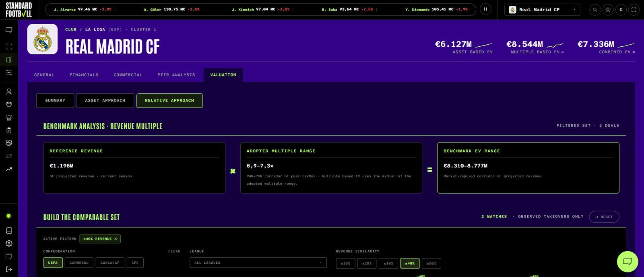Open settings via the gear icon
This screenshot has width=644, height=277.
[x=9, y=243]
